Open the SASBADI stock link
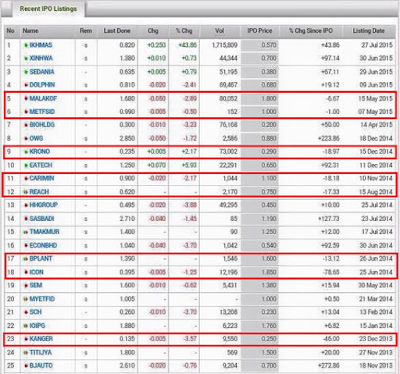The width and height of the screenshot is (400, 374). point(42,219)
